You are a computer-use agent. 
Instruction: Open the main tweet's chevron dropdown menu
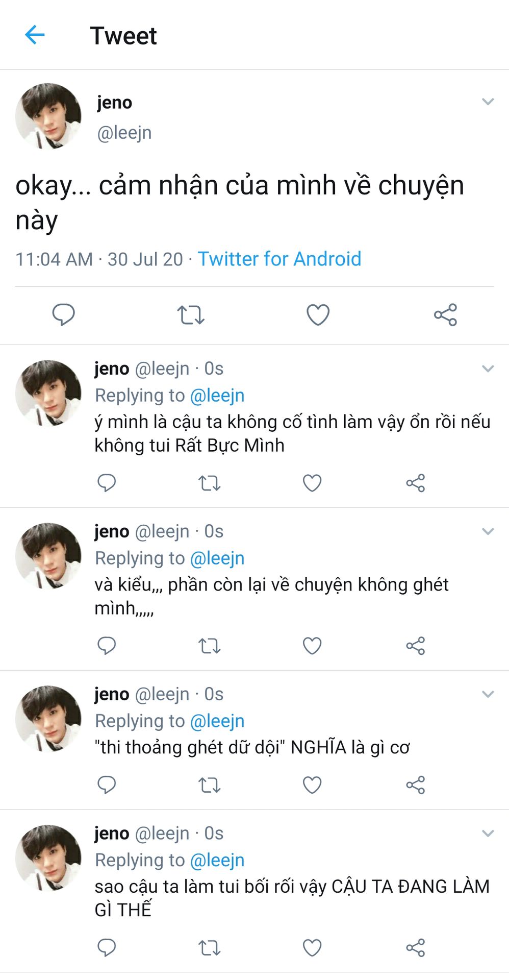point(488,102)
